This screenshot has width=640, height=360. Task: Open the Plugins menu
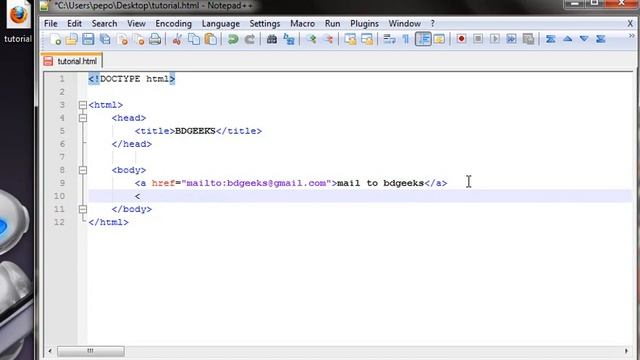tap(364, 24)
